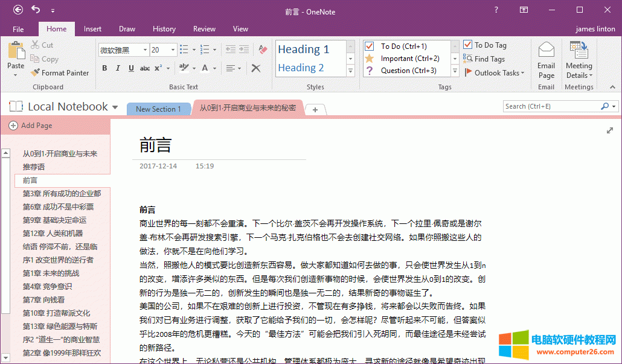Expand page to full view
This screenshot has height=364, width=622.
[x=610, y=130]
